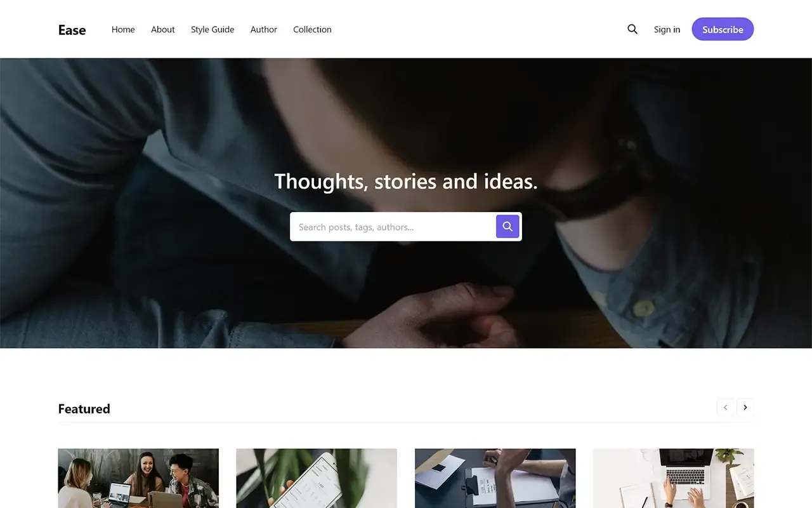Click the Ease site logo
The height and width of the screenshot is (508, 812).
(x=71, y=29)
